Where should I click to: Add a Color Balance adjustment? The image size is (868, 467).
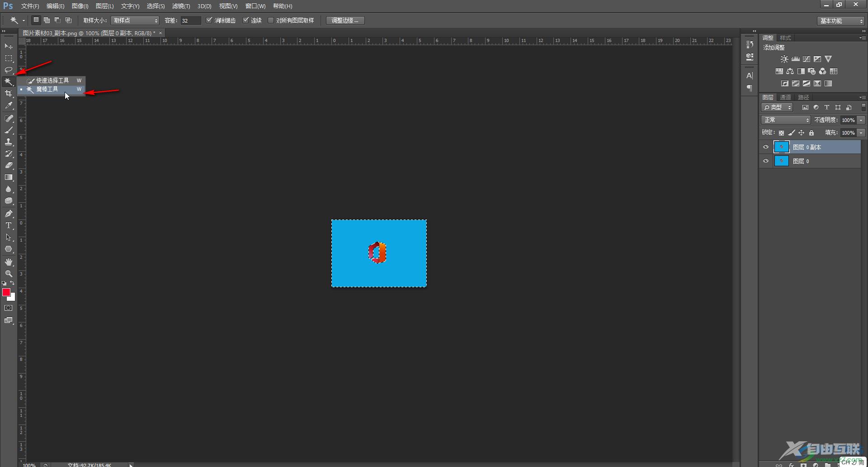tap(790, 71)
